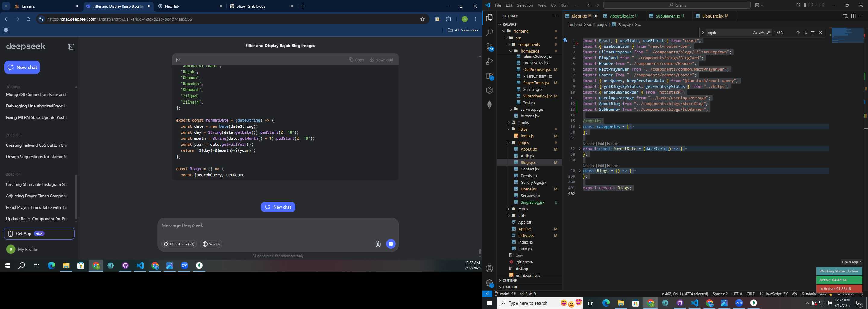Screen dimensions: 868x309
Task: Open the Search view in the activity bar
Action: tap(489, 32)
